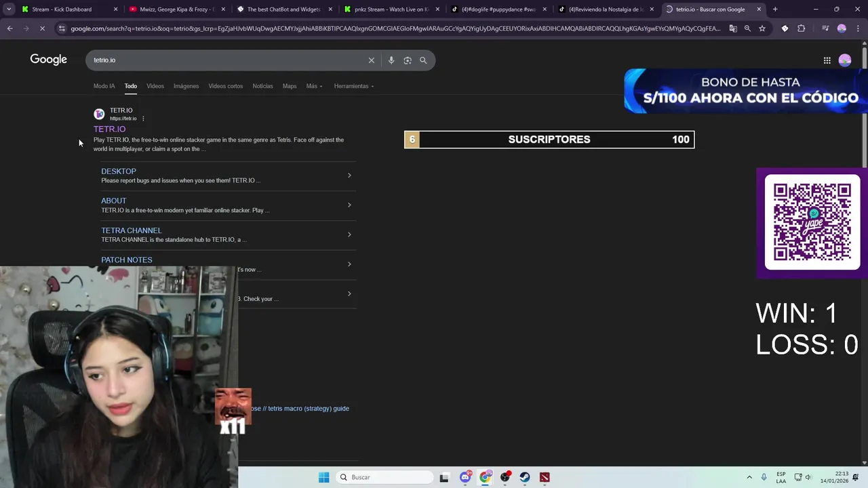Expand the DESKTOP sitelink chevron

349,176
